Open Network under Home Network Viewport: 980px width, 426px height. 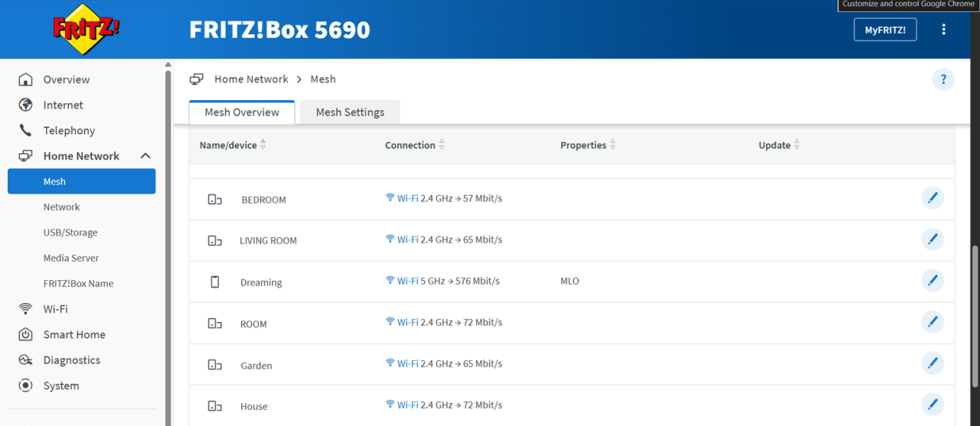point(61,207)
